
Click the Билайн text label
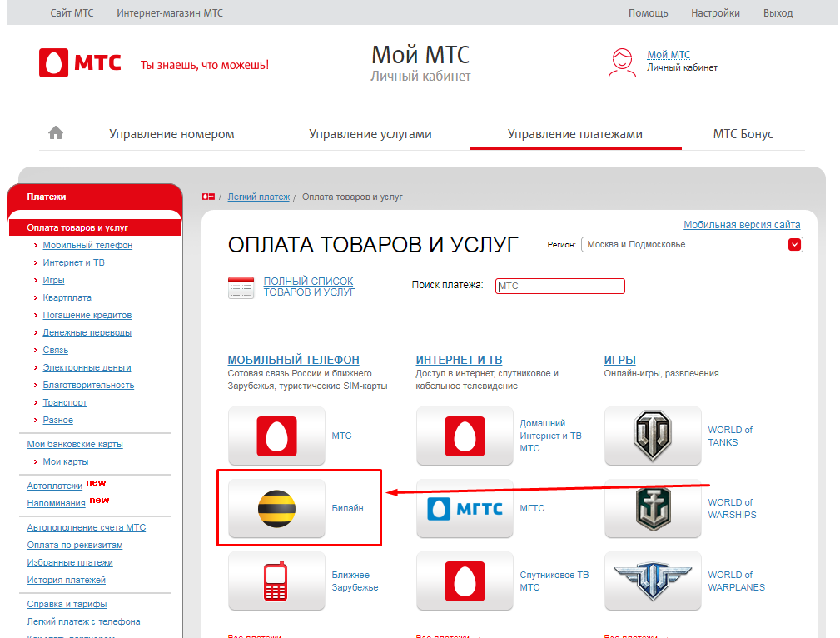tap(347, 508)
